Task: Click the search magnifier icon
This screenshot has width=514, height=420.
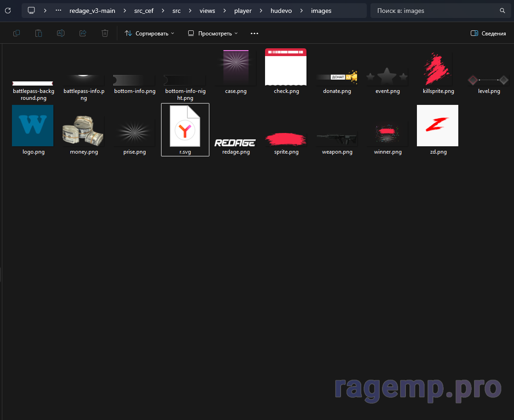Action: 502,11
